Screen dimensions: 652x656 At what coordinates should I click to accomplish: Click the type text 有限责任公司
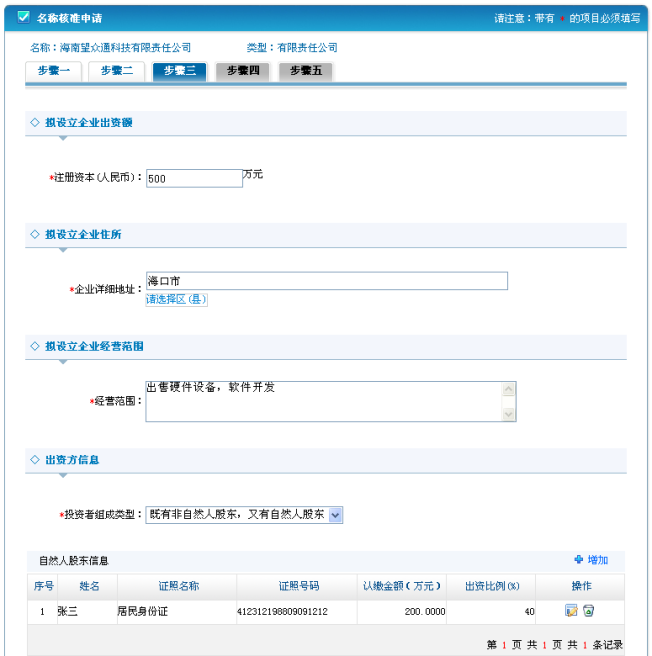coord(307,48)
